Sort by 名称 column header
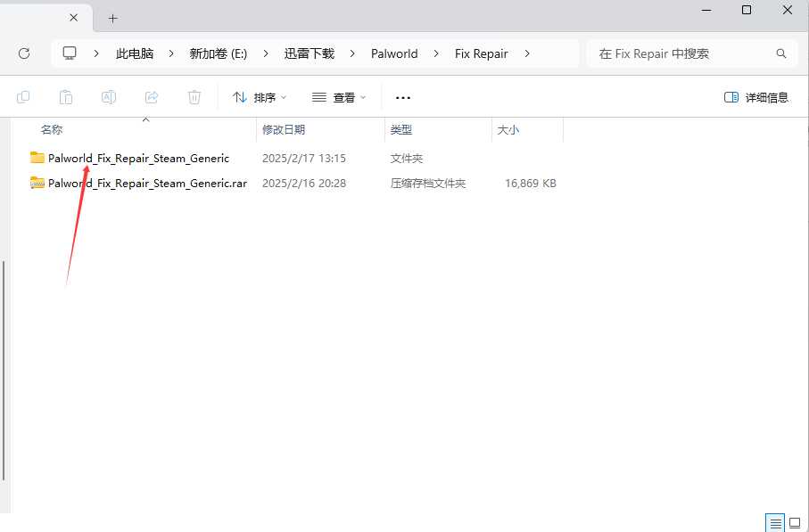Screen dimensions: 809x532 tap(52, 129)
